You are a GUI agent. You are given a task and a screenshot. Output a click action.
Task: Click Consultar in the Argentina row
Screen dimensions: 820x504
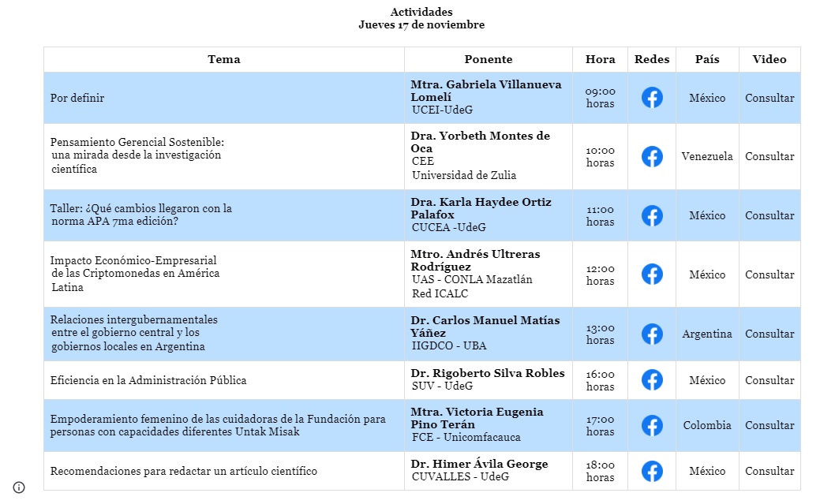769,334
